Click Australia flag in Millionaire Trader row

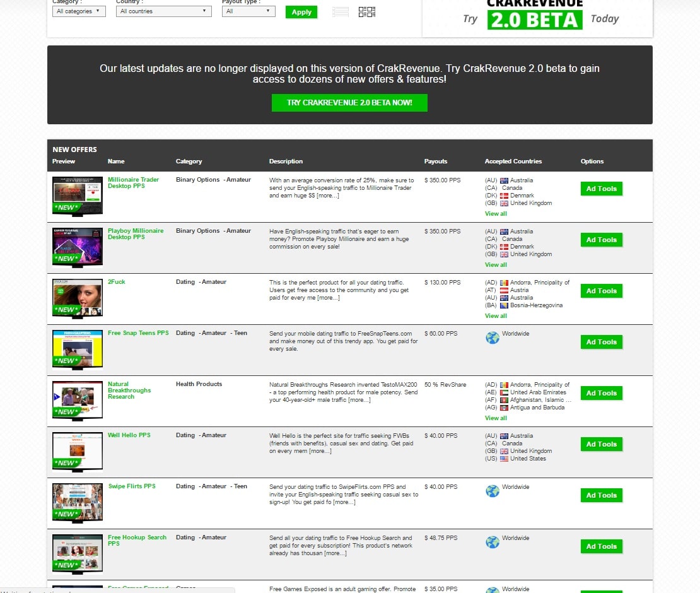(x=504, y=180)
